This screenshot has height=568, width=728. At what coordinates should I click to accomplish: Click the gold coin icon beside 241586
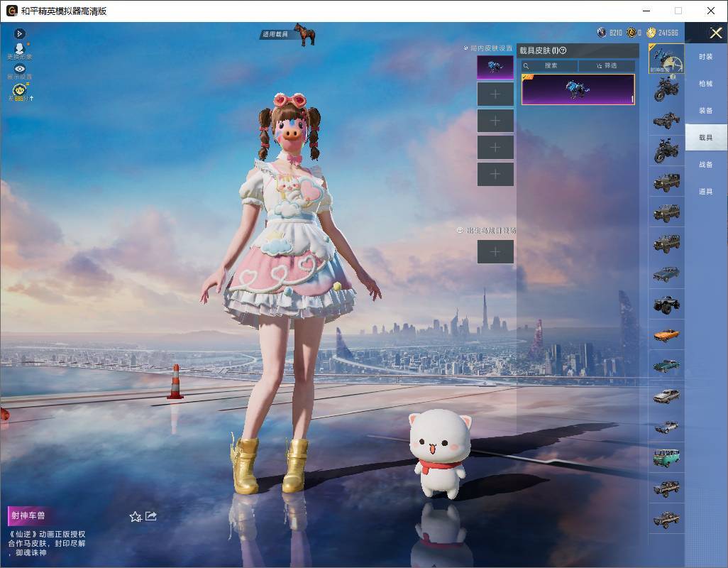coord(651,33)
